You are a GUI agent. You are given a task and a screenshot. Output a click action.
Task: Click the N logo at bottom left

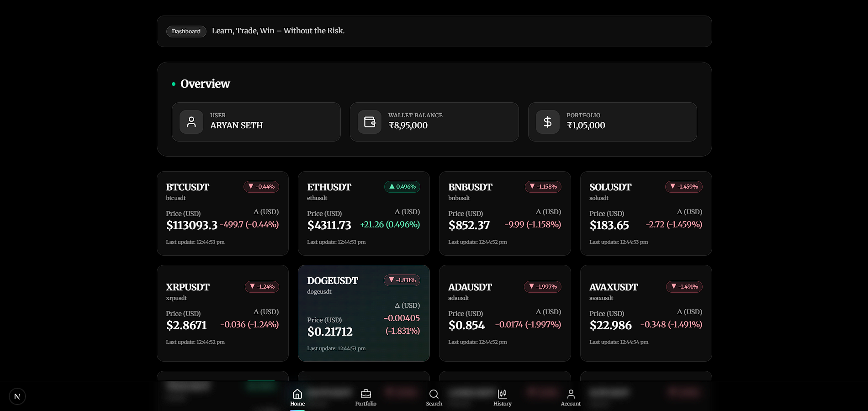[17, 396]
